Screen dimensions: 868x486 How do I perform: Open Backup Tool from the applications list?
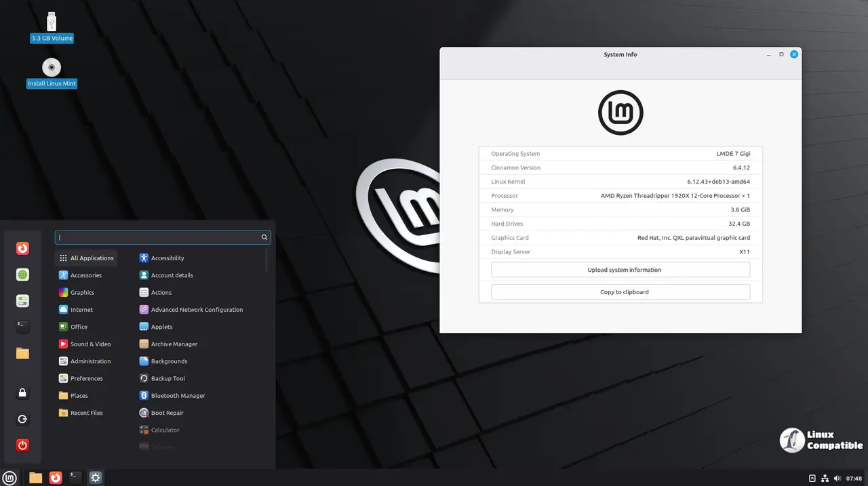tap(167, 379)
